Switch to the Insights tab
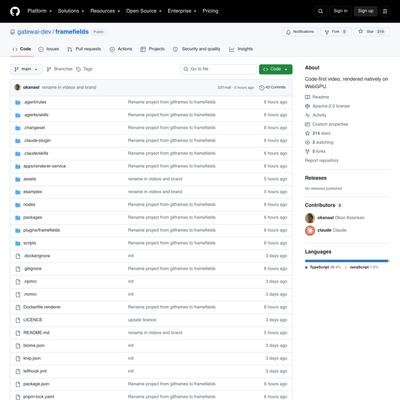The height and width of the screenshot is (400, 400). click(241, 49)
